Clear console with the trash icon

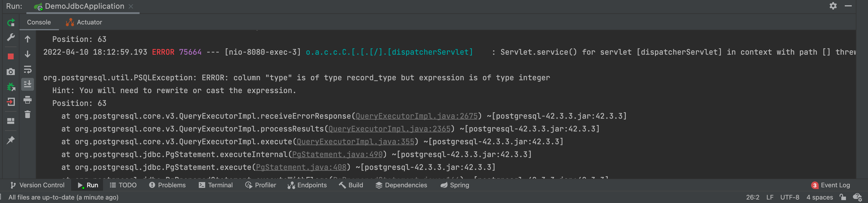28,115
